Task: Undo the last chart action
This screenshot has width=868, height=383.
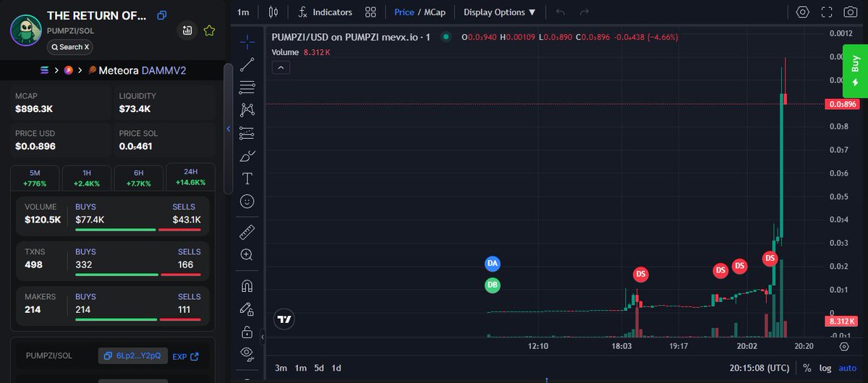Action: point(561,12)
